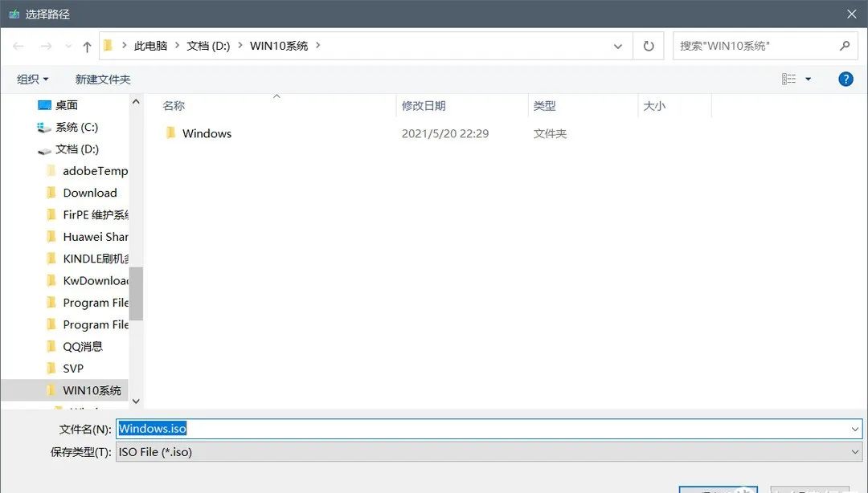Click the 此电脑 breadcrumb segment
868x493 pixels.
[x=150, y=46]
